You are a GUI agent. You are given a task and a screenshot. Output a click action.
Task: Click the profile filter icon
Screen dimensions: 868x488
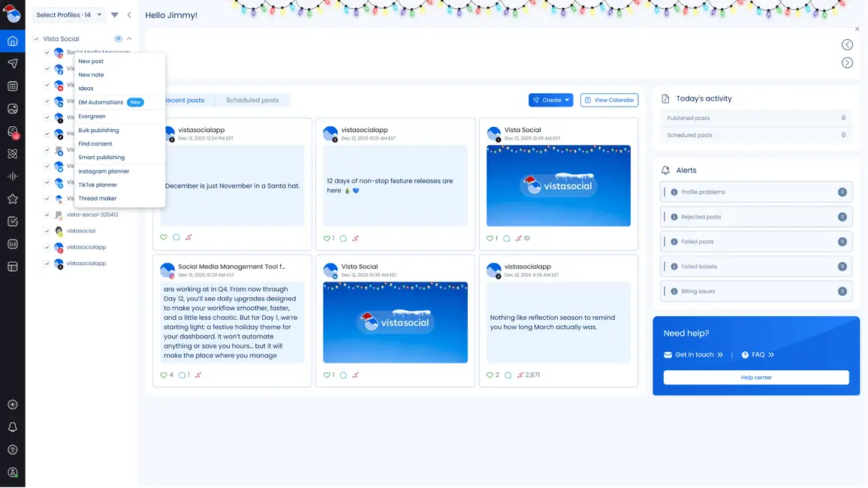coord(115,15)
